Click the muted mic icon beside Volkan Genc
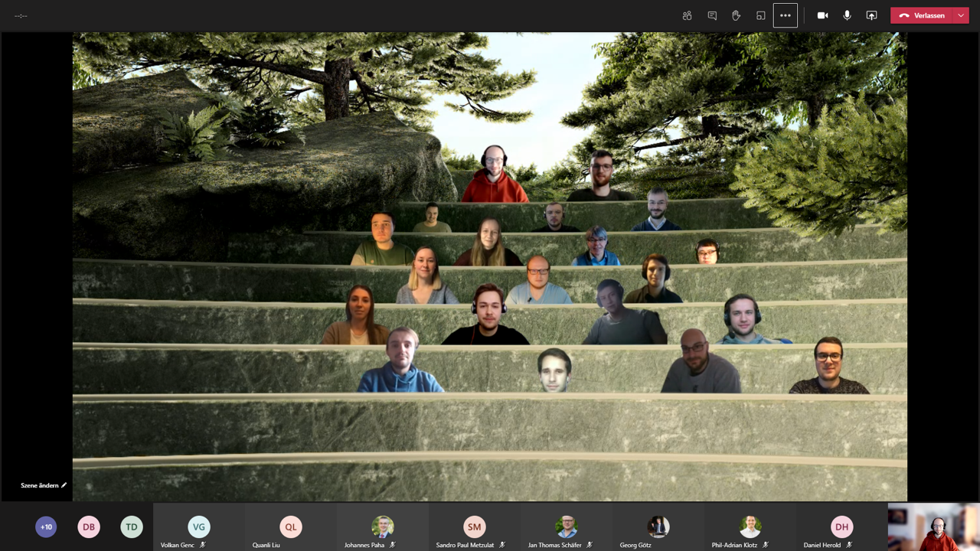 (x=203, y=545)
